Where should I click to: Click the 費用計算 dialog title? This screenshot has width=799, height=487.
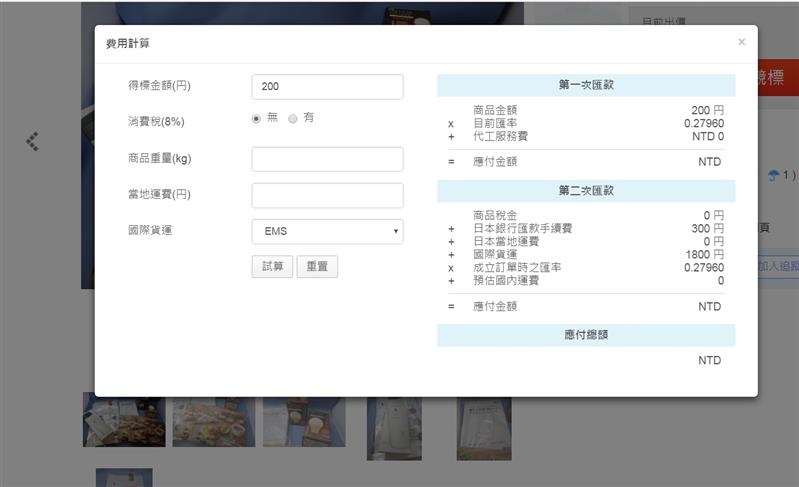click(x=127, y=44)
